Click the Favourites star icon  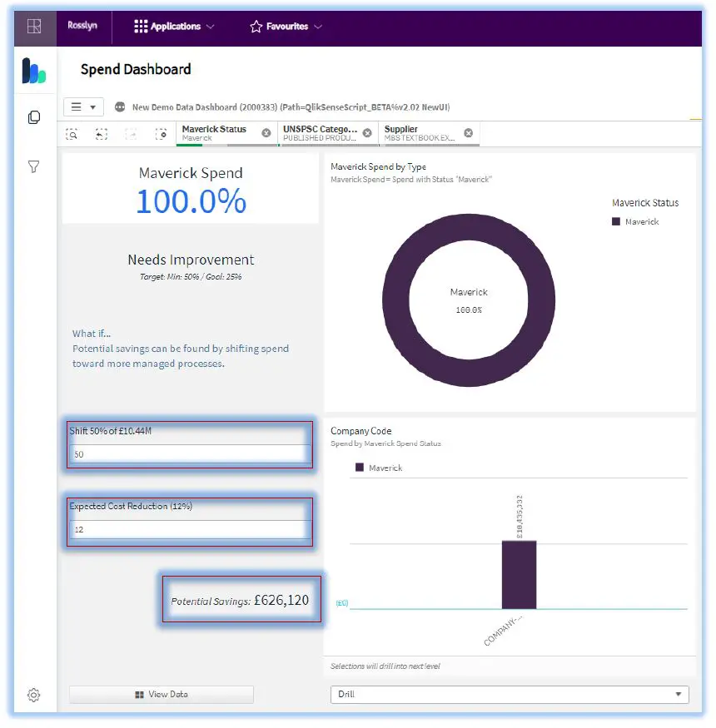256,27
